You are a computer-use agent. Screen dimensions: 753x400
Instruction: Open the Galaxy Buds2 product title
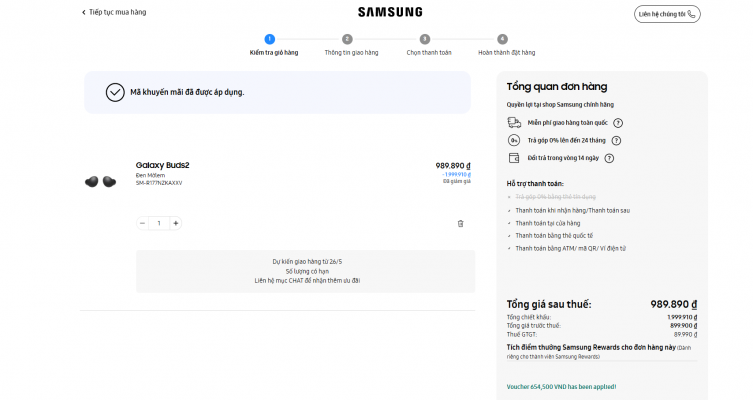tap(163, 165)
